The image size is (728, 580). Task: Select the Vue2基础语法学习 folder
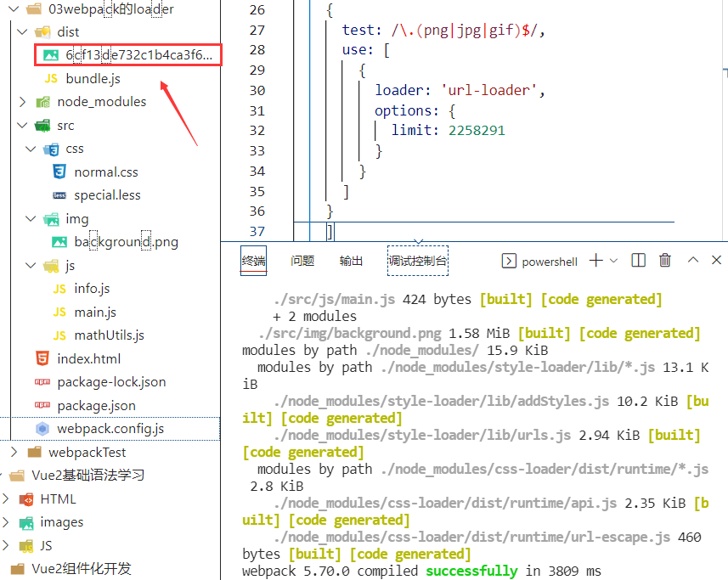87,476
